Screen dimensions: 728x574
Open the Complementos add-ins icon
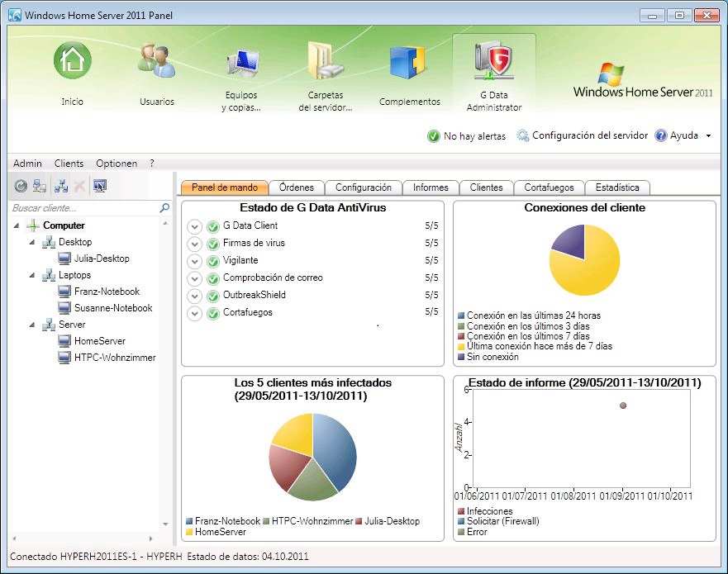[409, 62]
